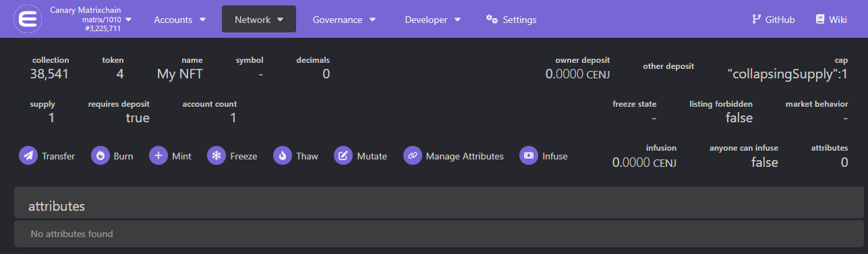Screen dimensions: 868x254
Task: Click the Manage Attributes button label
Action: click(465, 156)
